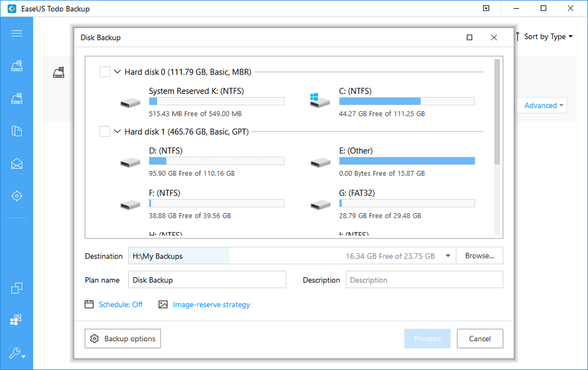588x370 pixels.
Task: Open the notifications arrow in the title bar
Action: pyautogui.click(x=486, y=8)
